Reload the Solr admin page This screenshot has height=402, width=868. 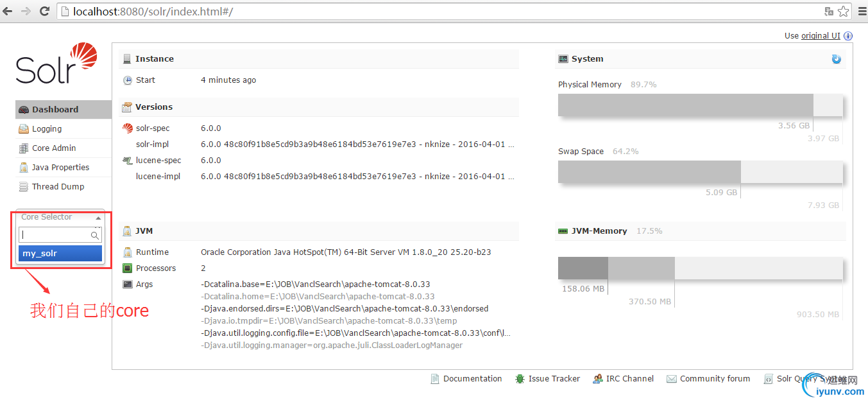click(x=45, y=11)
